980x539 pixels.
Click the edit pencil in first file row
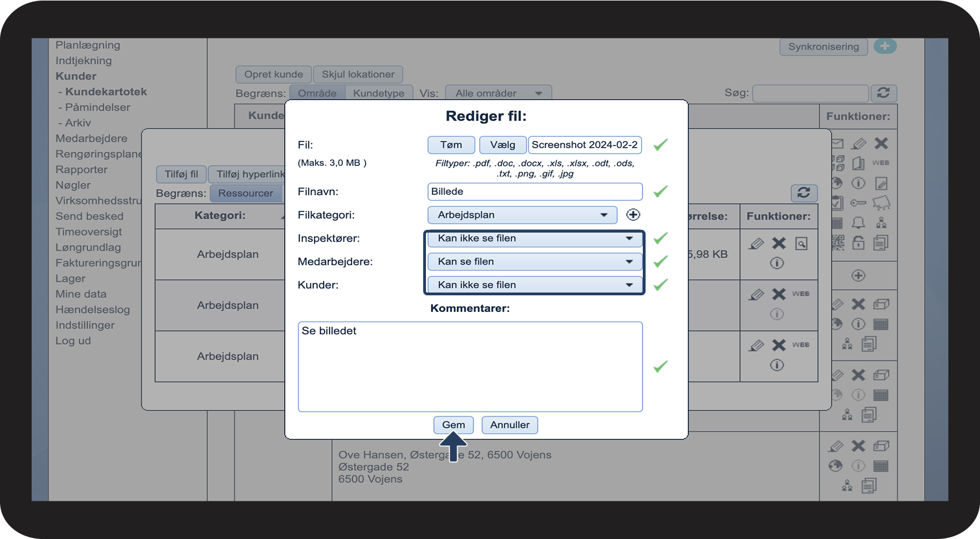[756, 244]
